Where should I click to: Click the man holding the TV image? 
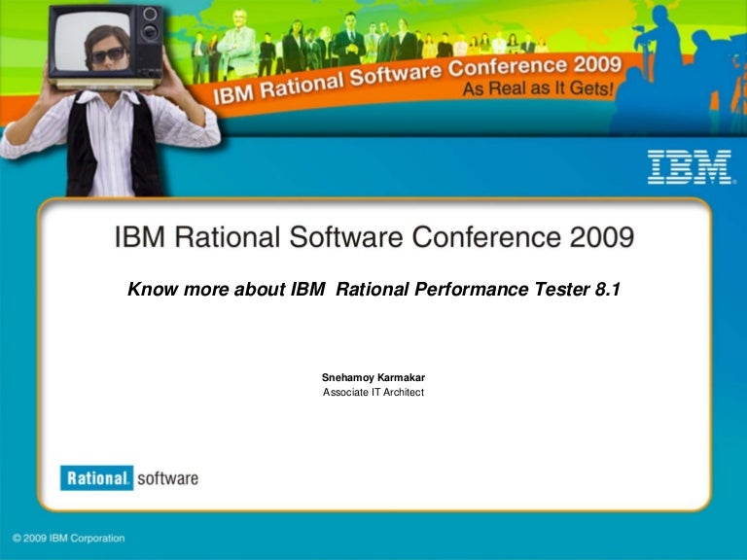(111, 100)
